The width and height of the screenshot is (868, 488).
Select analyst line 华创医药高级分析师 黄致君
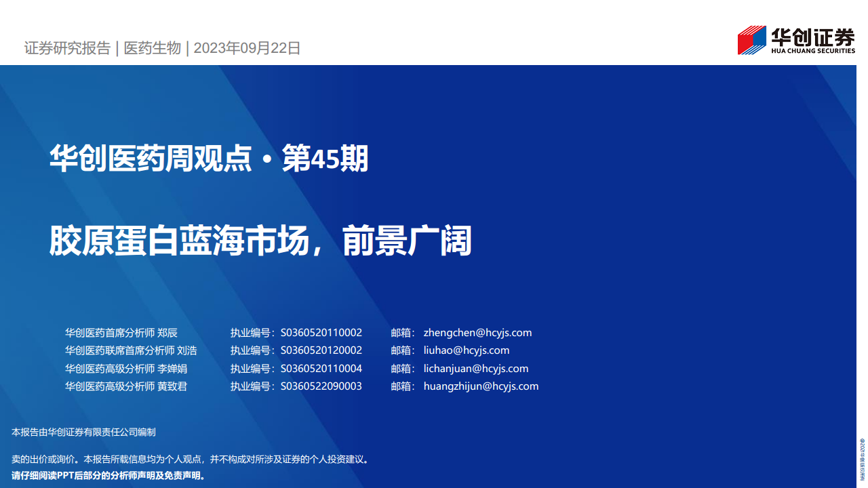point(126,386)
